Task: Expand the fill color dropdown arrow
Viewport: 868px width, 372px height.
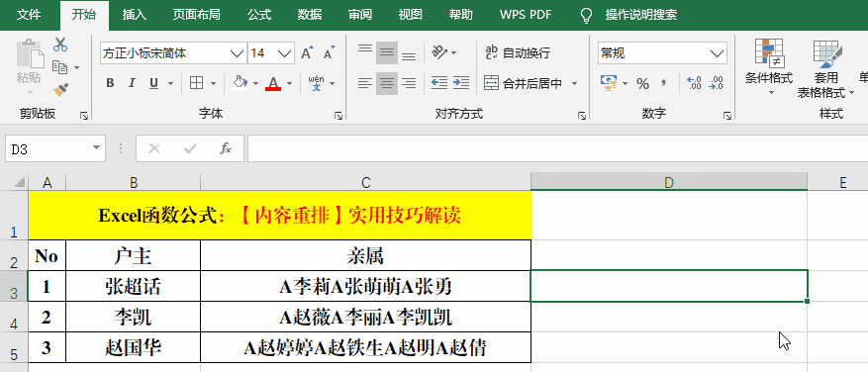Action: [255, 83]
